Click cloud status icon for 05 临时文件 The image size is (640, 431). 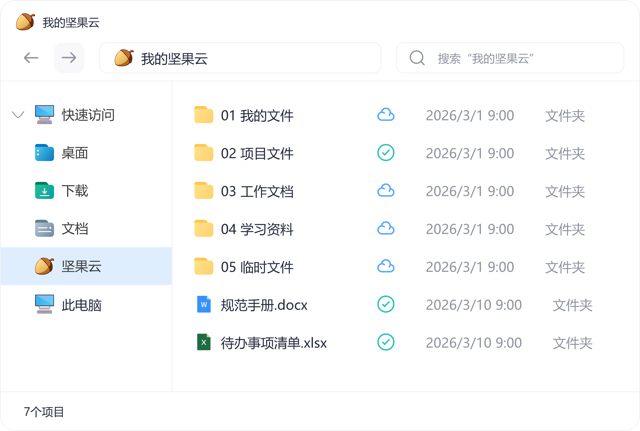pos(386,267)
